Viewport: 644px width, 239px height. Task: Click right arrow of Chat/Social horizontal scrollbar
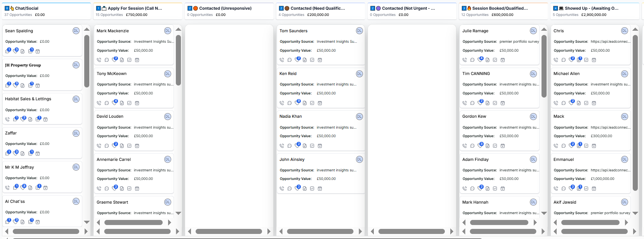[86, 231]
